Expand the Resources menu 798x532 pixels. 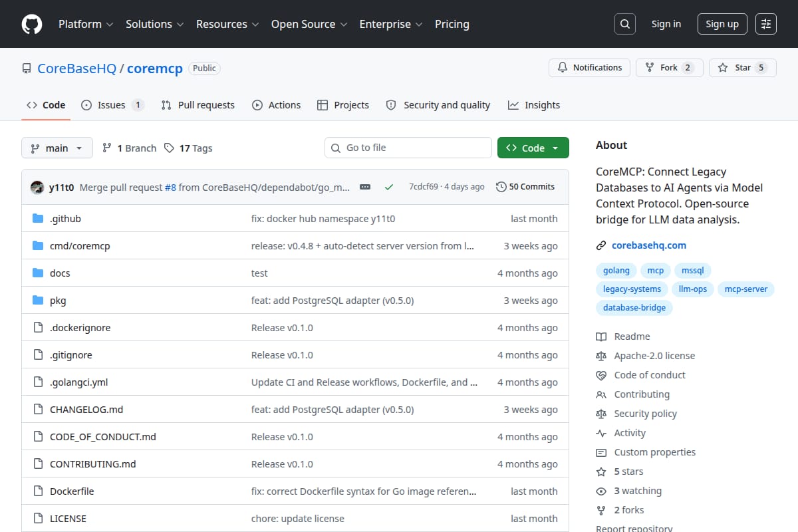(227, 24)
